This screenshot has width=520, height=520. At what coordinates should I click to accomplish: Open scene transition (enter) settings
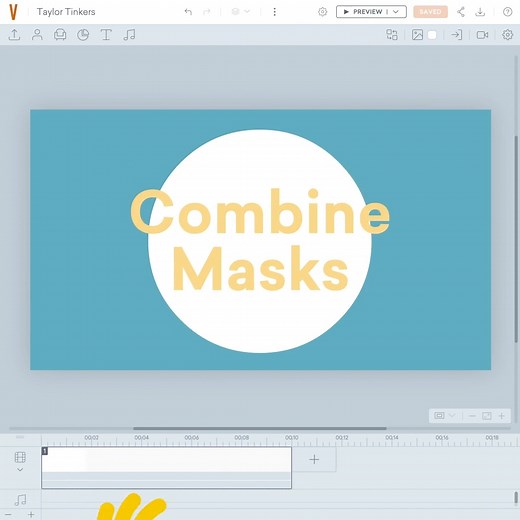[456, 35]
